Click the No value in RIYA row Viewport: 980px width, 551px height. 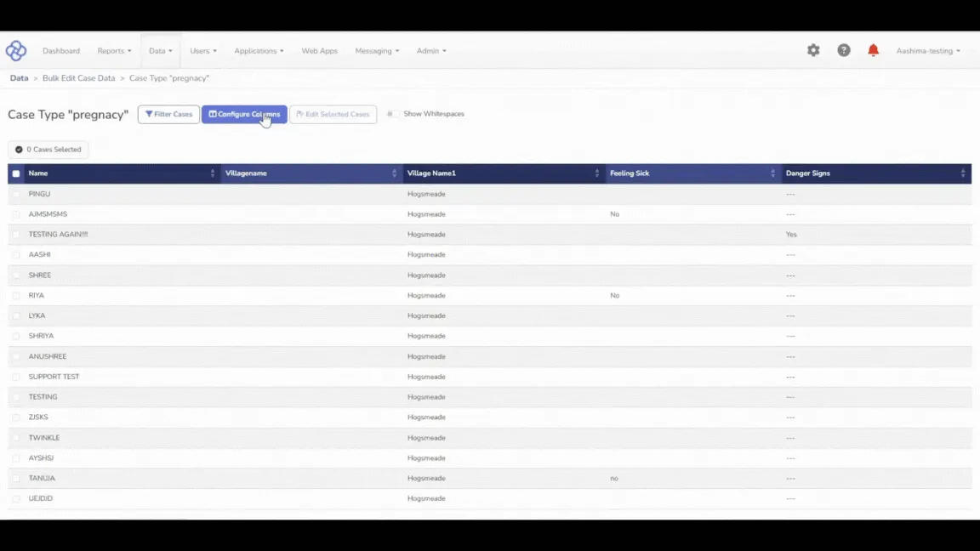coord(615,296)
